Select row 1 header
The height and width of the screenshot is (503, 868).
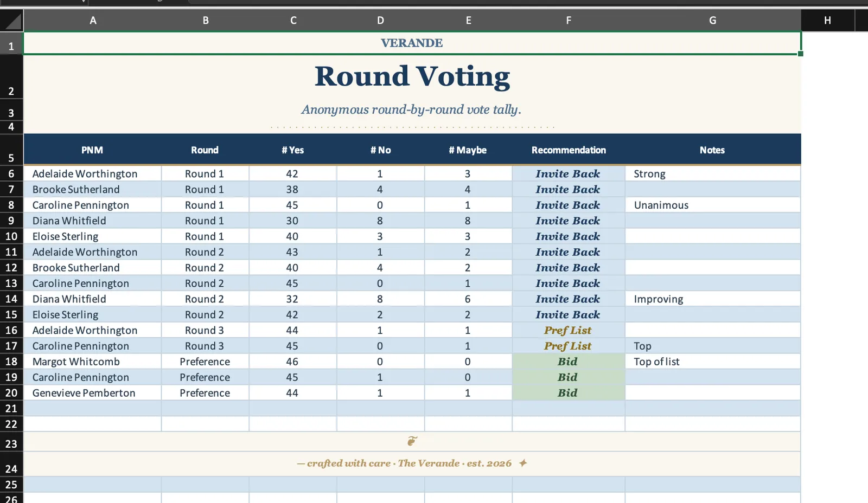pos(11,43)
